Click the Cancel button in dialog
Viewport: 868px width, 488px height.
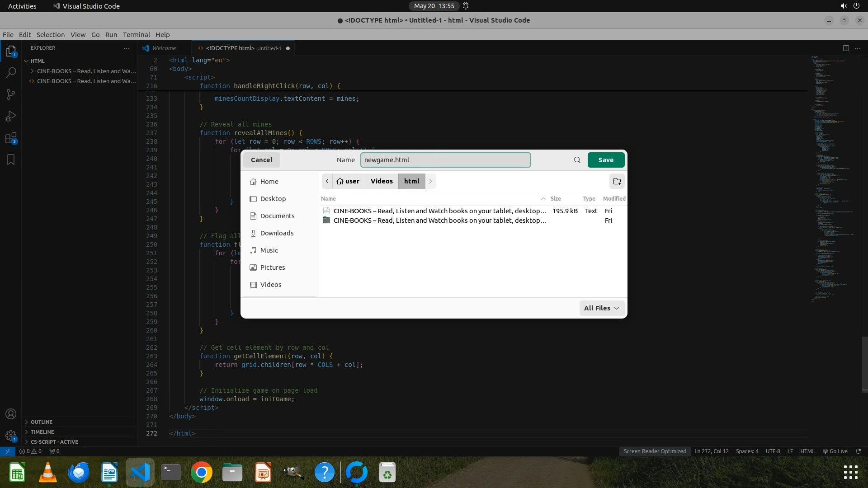point(261,160)
